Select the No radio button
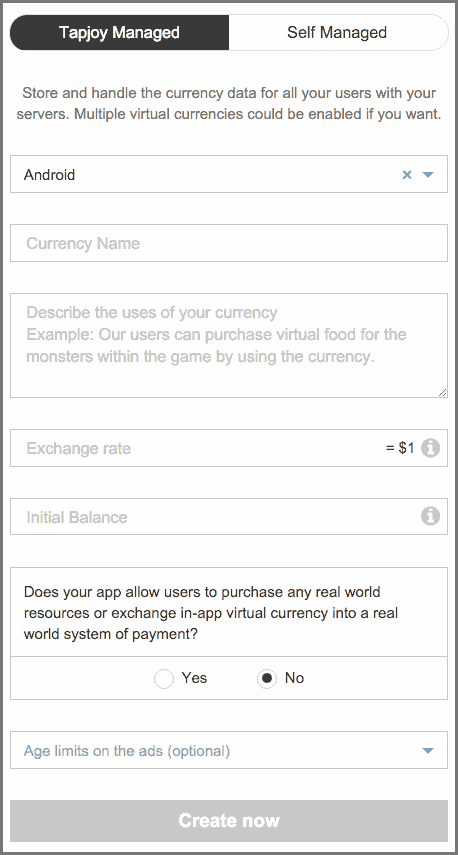 tap(267, 679)
